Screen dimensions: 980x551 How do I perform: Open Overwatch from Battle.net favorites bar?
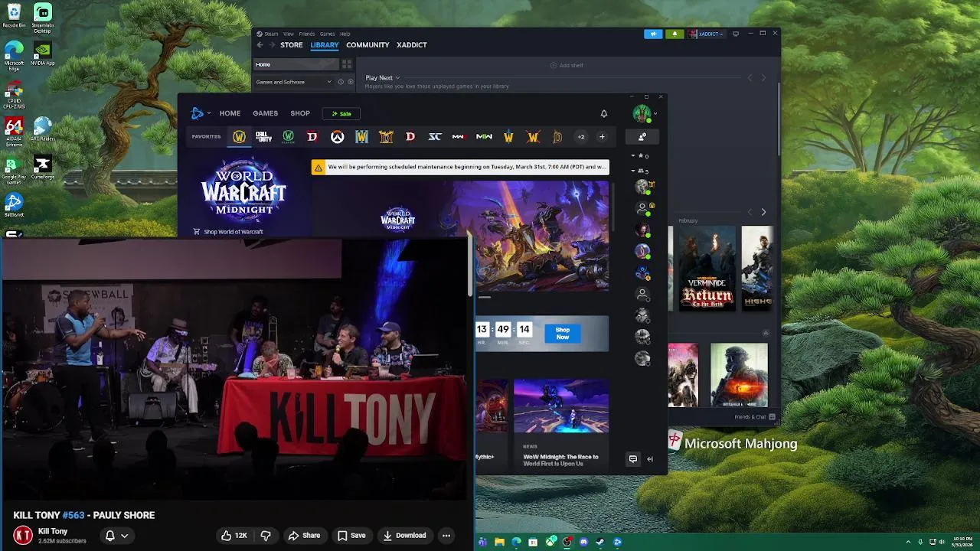pos(337,137)
